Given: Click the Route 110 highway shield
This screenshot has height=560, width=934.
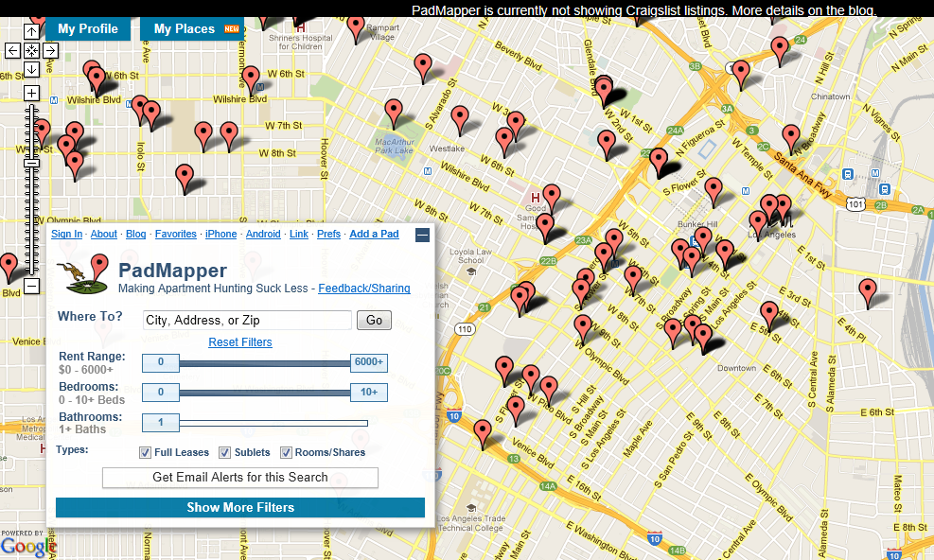Looking at the screenshot, I should point(465,329).
